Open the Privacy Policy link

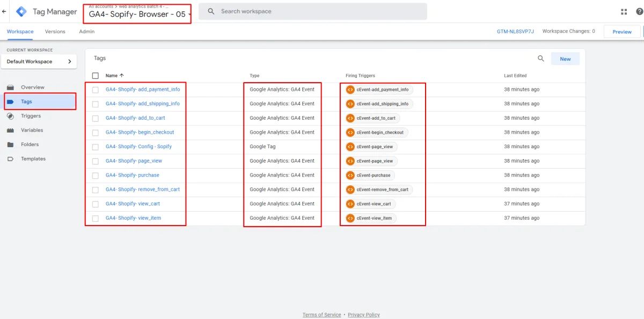pyautogui.click(x=364, y=315)
